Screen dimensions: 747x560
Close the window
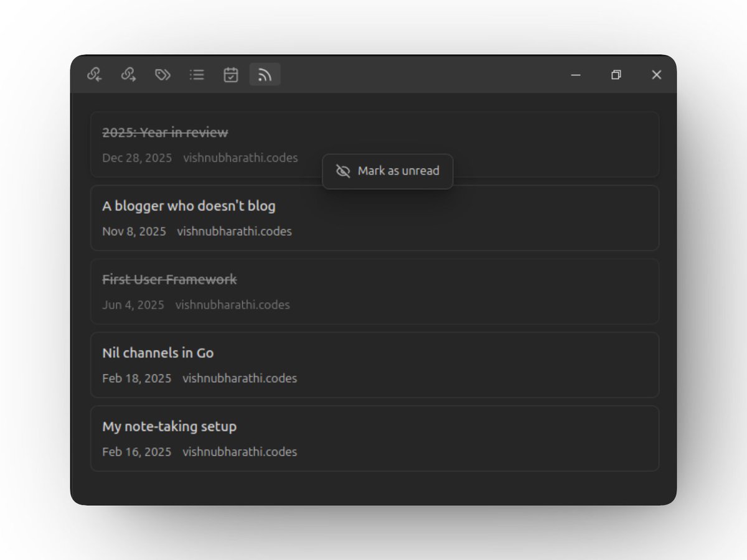point(656,75)
